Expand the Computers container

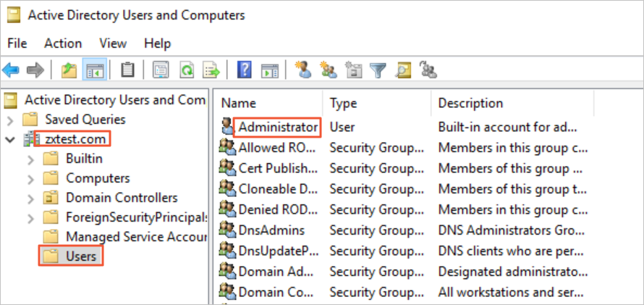click(31, 179)
